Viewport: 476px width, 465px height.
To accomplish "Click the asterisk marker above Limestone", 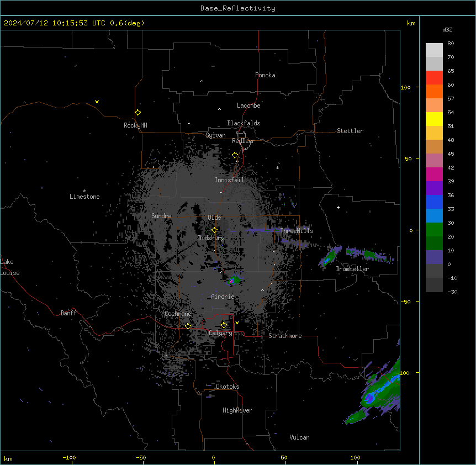I will point(84,191).
